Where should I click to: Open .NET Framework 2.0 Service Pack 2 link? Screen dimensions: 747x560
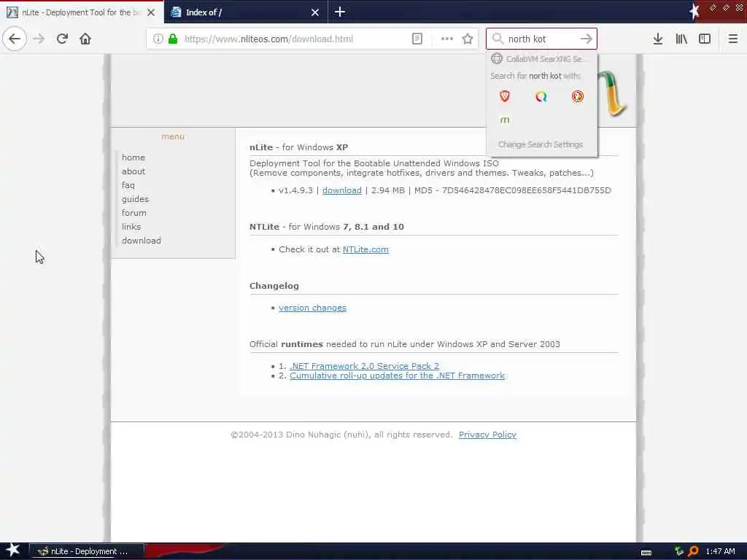tap(365, 366)
